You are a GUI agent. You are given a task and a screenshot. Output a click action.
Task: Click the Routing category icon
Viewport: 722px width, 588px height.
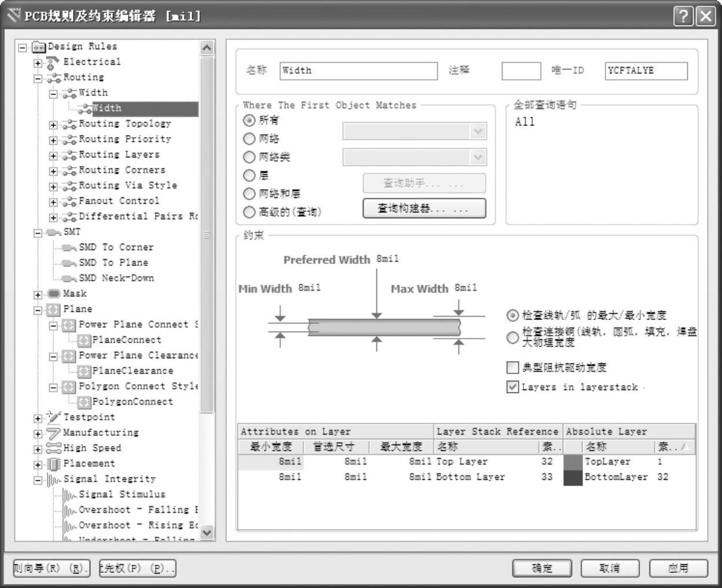click(53, 78)
